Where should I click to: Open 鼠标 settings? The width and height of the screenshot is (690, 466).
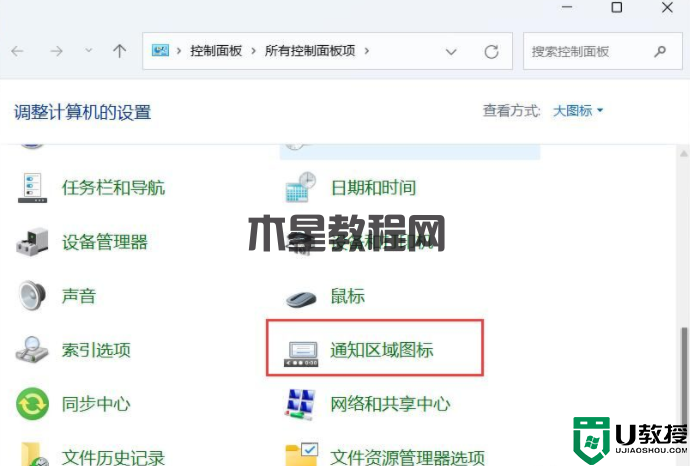348,296
